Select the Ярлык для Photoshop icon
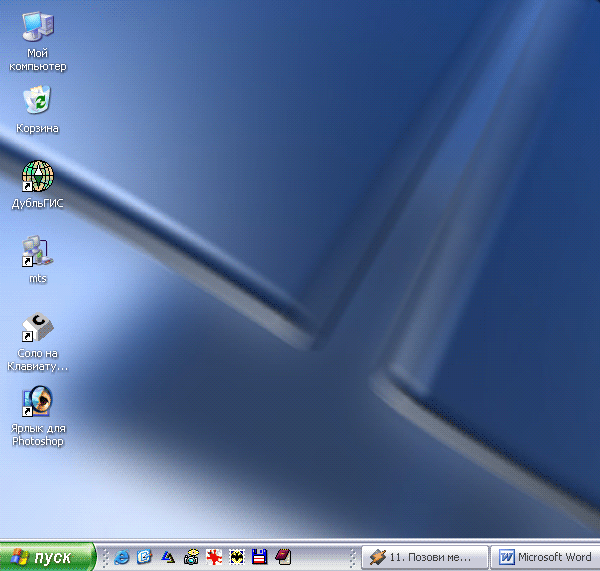This screenshot has height=571, width=600. [x=37, y=401]
